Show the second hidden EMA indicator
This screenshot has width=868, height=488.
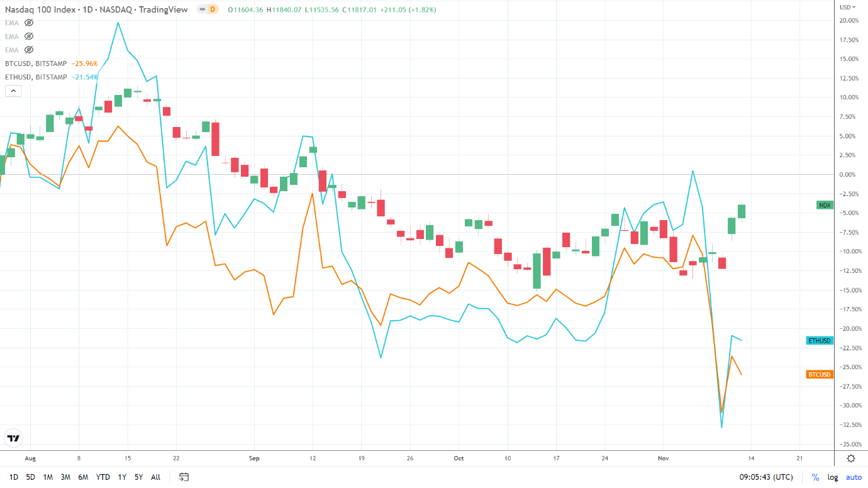pyautogui.click(x=28, y=36)
